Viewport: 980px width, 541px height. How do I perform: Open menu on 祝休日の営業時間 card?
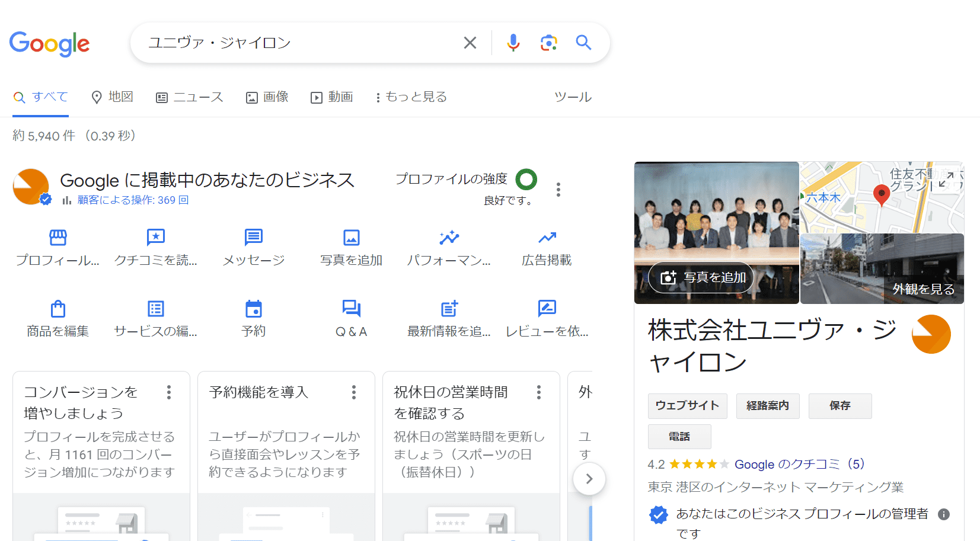(539, 392)
